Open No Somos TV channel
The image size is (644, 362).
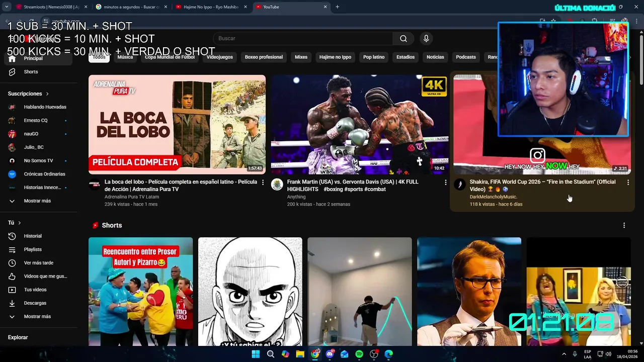(x=38, y=161)
